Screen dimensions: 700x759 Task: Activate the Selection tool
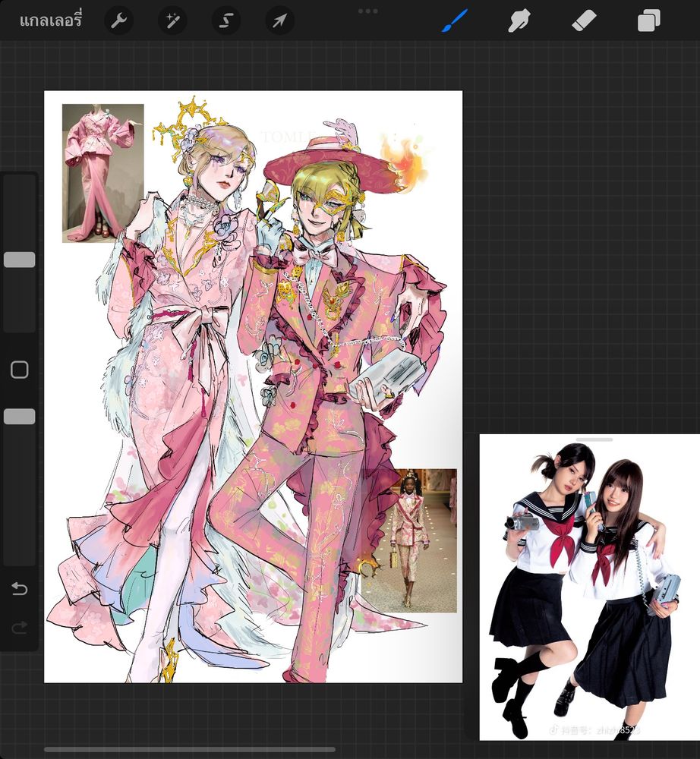[x=225, y=20]
